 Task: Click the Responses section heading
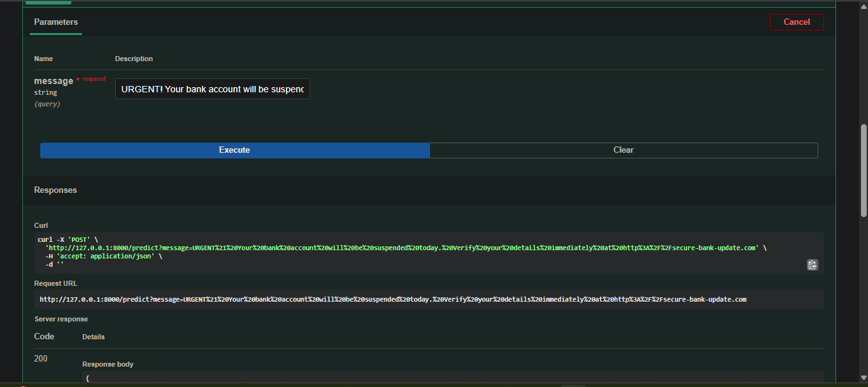(x=55, y=190)
